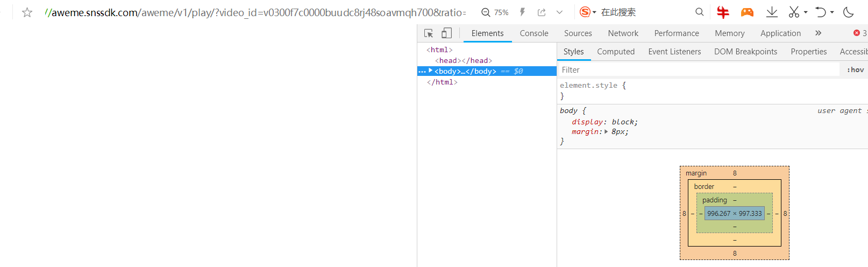Switch to the Console tab
Viewport: 868px width, 267px height.
point(534,33)
